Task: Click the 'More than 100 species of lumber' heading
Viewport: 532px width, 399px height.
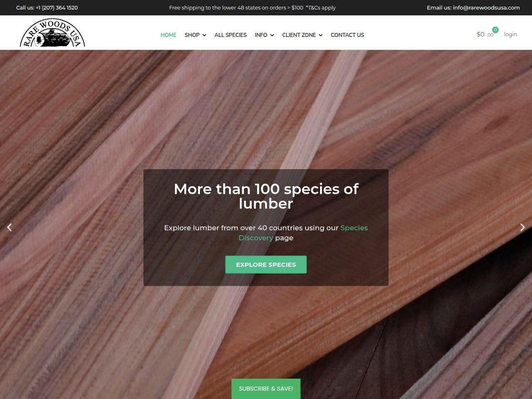Action: (x=266, y=196)
